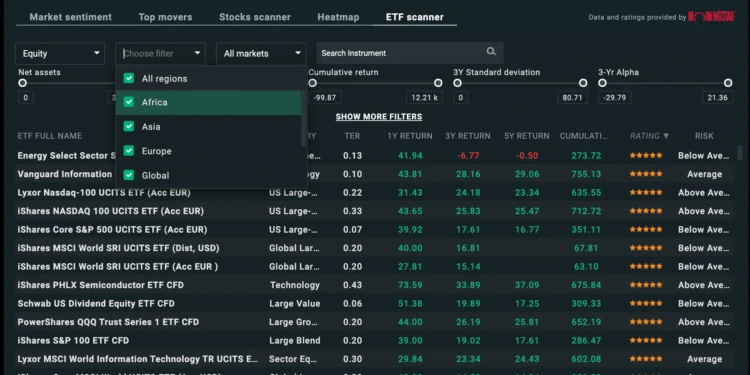Sort by 1Y RETURN column
The height and width of the screenshot is (375, 750).
pos(410,136)
